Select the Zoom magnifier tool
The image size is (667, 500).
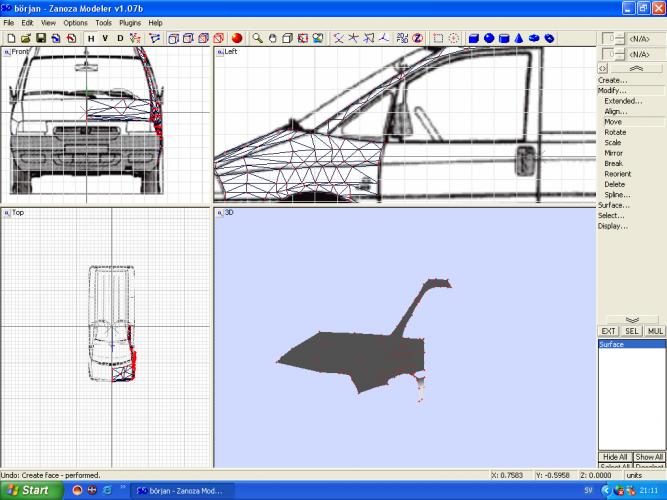pyautogui.click(x=257, y=38)
